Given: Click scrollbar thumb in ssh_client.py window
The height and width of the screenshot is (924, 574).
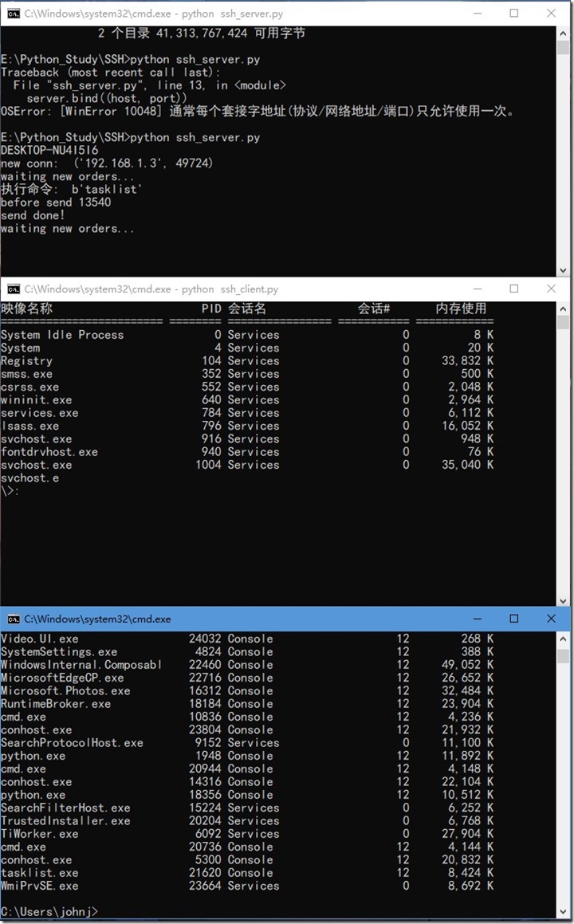Looking at the screenshot, I should (563, 322).
